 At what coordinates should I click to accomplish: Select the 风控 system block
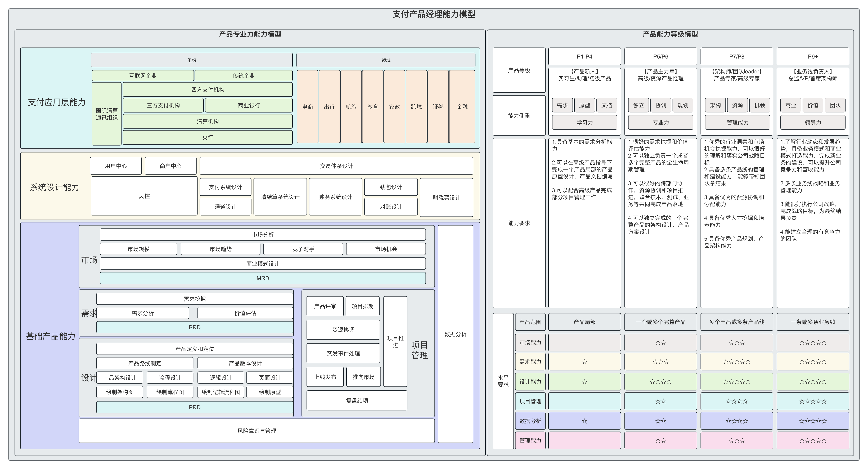coord(144,196)
